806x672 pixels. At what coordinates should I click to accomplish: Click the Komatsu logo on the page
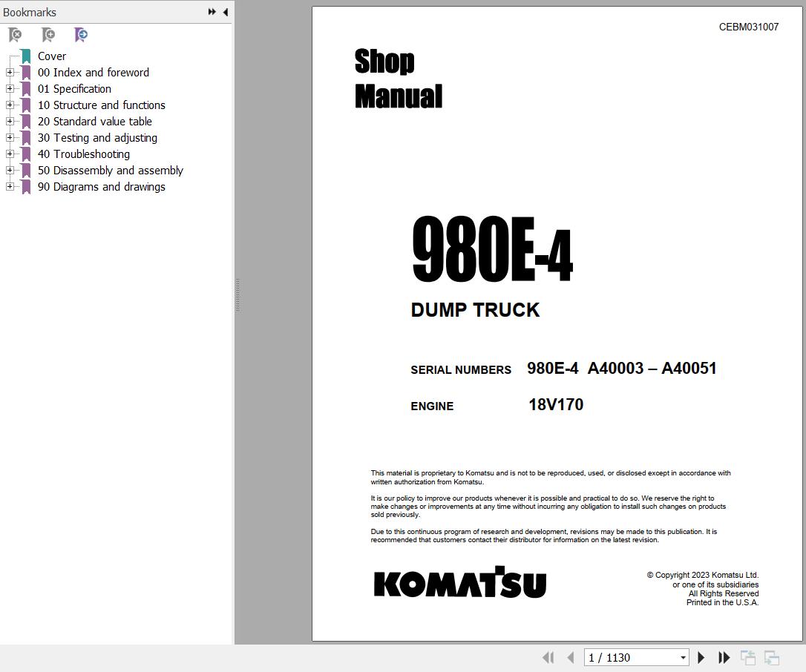pyautogui.click(x=460, y=582)
